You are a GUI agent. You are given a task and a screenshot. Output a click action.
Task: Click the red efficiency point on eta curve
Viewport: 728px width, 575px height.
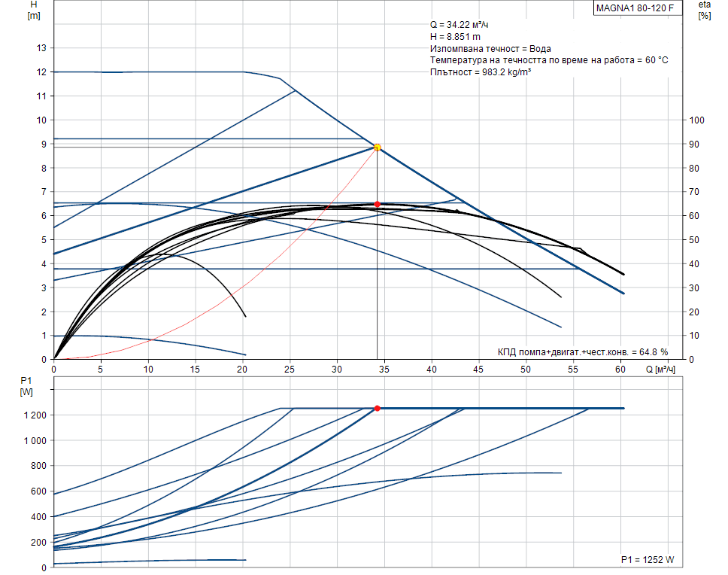378,204
